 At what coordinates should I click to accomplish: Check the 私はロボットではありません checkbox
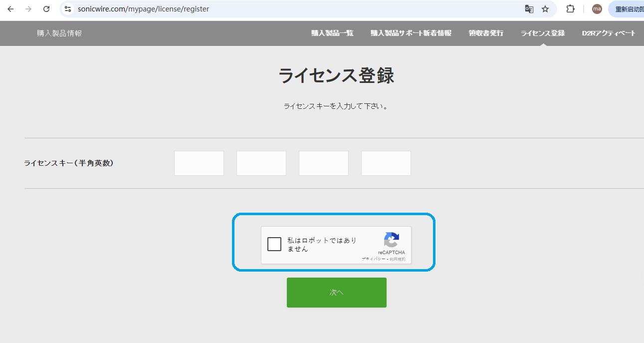click(x=274, y=244)
